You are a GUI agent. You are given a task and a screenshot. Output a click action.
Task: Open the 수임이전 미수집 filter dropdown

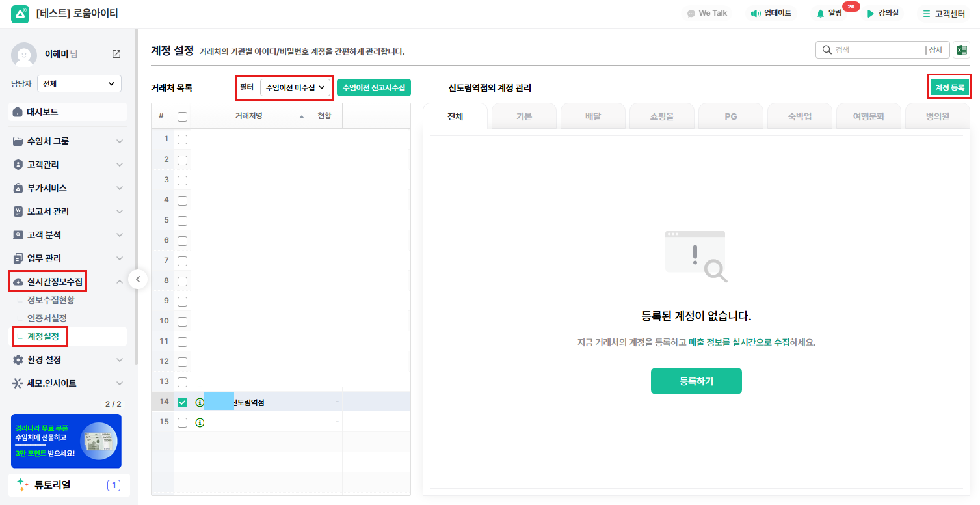(x=295, y=87)
